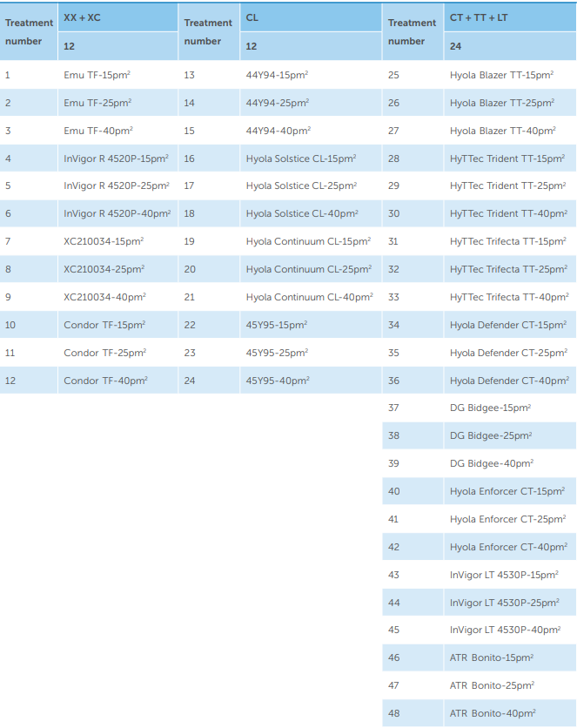The width and height of the screenshot is (577, 728).
Task: Click 'InVigor LT 4530P-25pm²' cell
Action: pyautogui.click(x=510, y=603)
